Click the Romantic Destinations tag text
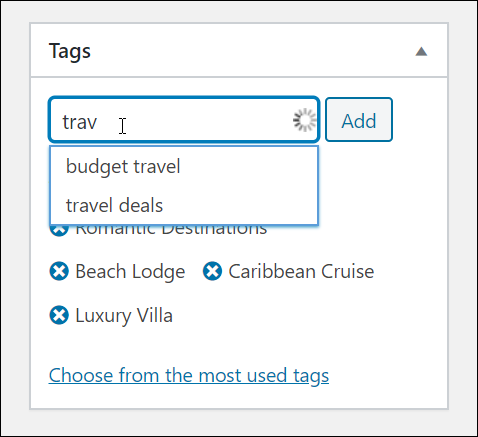 (x=171, y=231)
